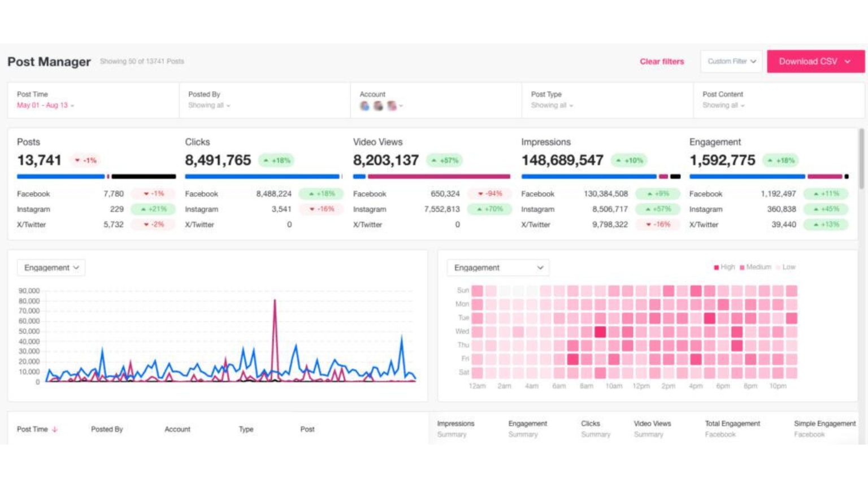Expand the Posted By filter showing all

pyautogui.click(x=209, y=104)
